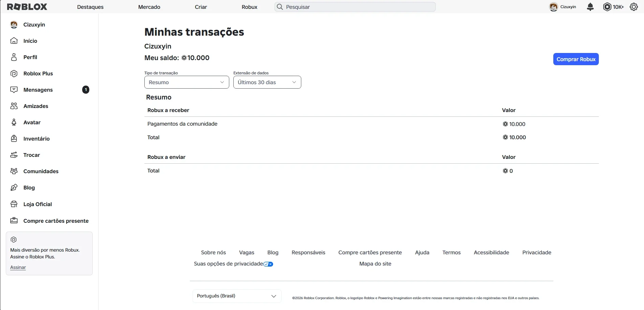Open the Mapa do site link
This screenshot has height=310, width=644.
click(x=375, y=264)
